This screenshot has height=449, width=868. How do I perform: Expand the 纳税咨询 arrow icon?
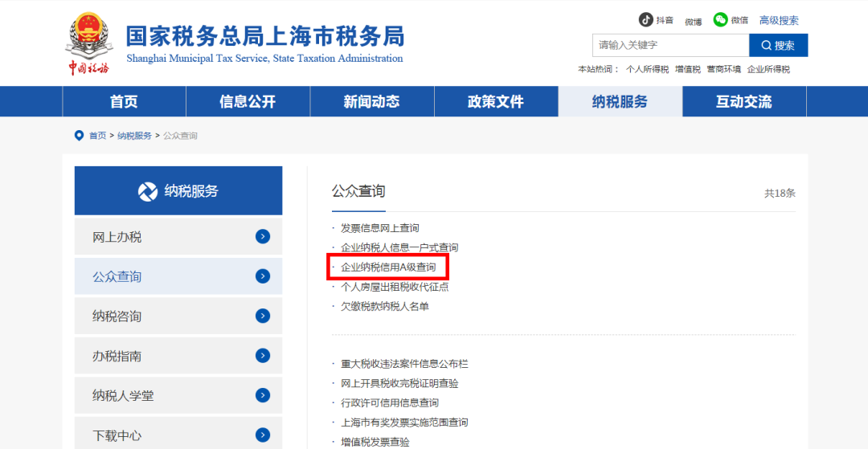click(263, 316)
